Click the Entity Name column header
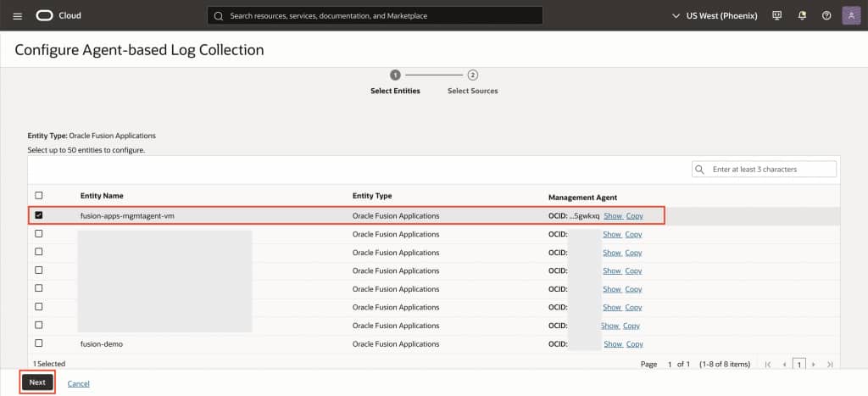 (102, 196)
